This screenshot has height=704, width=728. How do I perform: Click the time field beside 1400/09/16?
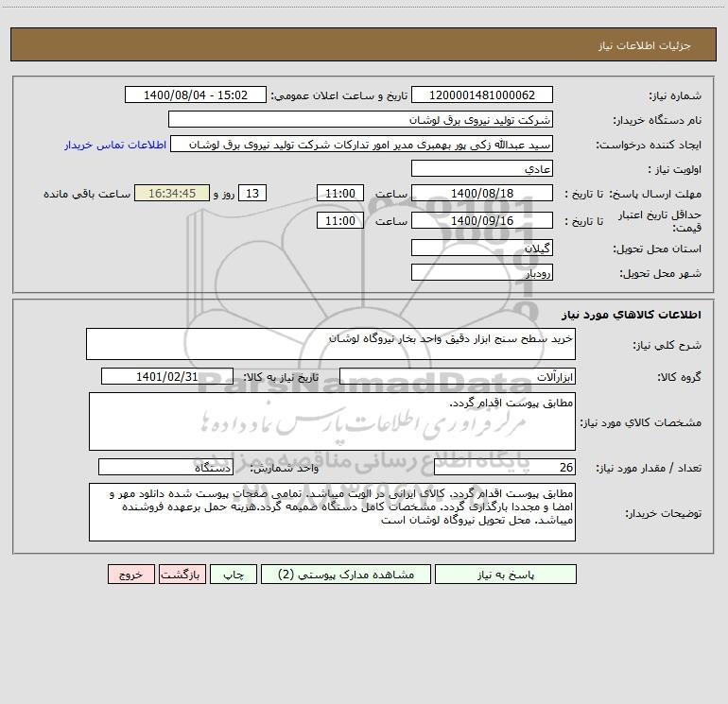click(x=339, y=220)
